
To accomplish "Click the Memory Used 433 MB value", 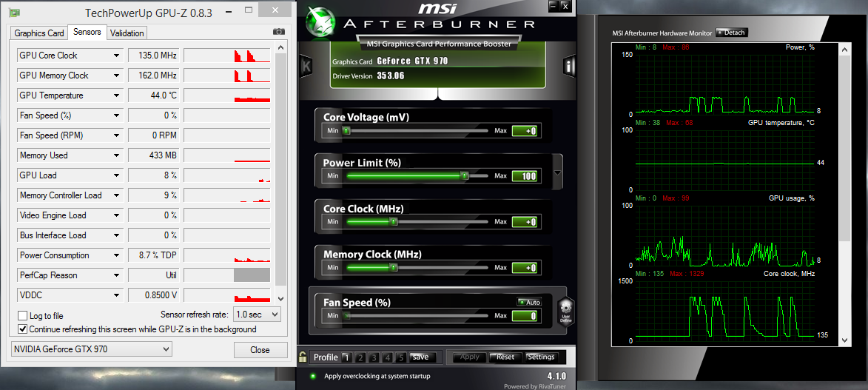I will 153,155.
